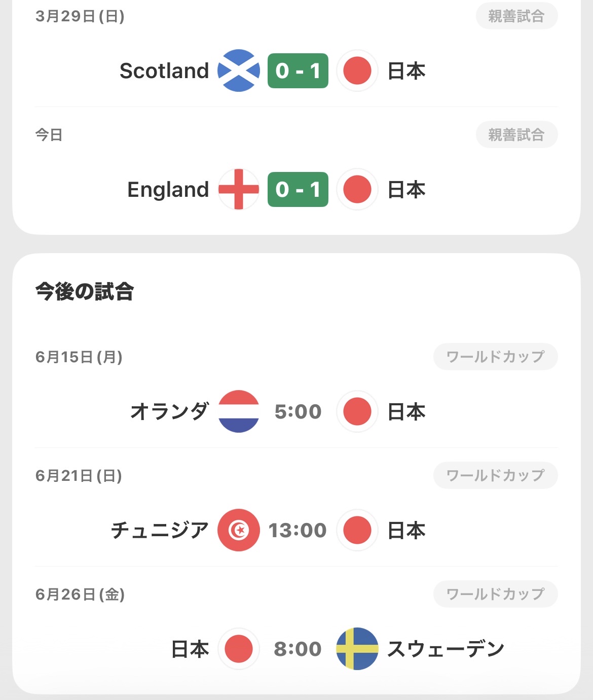This screenshot has height=700, width=593.
Task: Tap the ワールドカップ tag for 6月26日
Action: (495, 594)
